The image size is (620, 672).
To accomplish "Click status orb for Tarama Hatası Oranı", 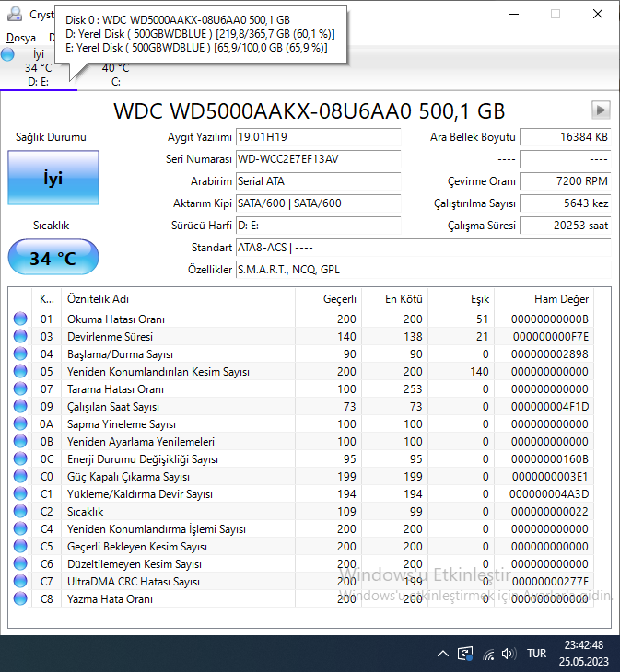I will [x=20, y=388].
